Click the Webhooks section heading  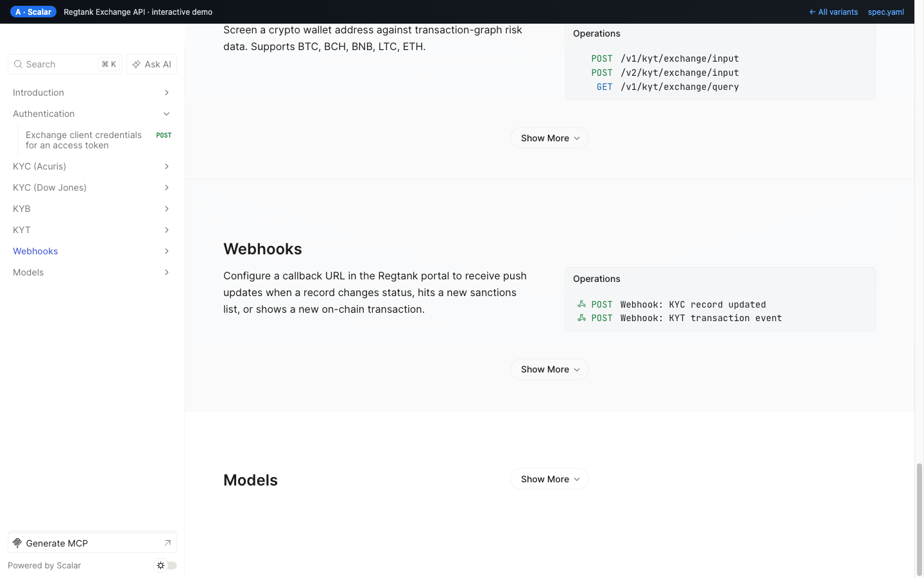point(262,249)
